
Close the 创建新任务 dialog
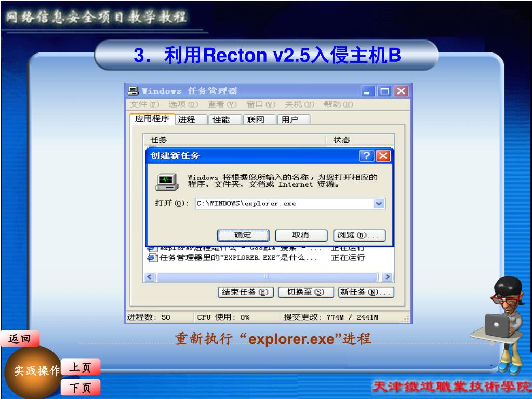tap(383, 156)
